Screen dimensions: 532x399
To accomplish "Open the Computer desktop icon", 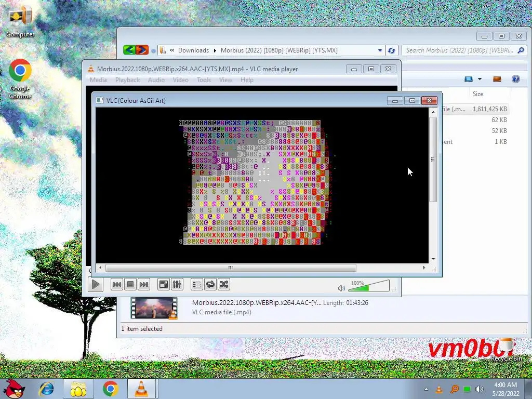I will (20, 21).
